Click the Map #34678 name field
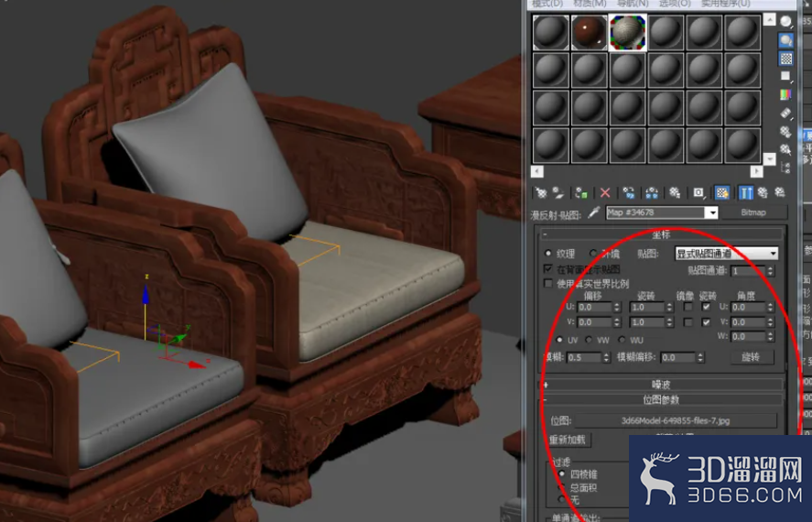The height and width of the screenshot is (522, 812). 656,212
